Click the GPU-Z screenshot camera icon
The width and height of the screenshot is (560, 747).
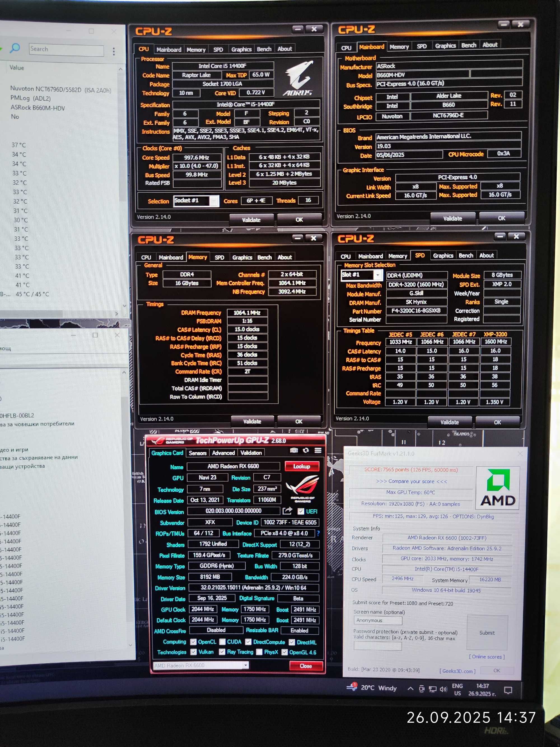294,450
